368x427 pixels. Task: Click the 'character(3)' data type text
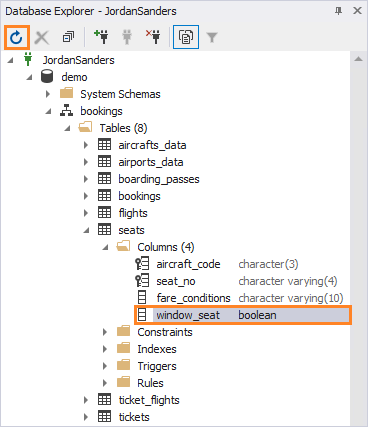point(268,264)
